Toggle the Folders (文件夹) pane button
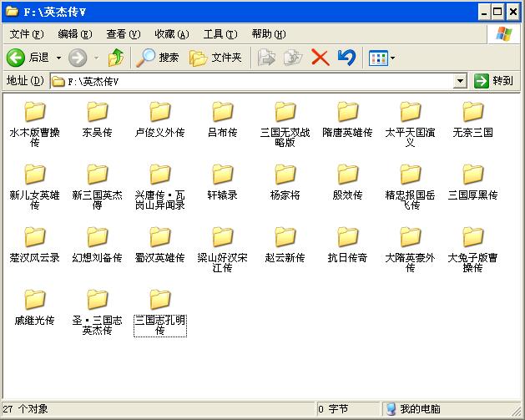 pos(215,58)
